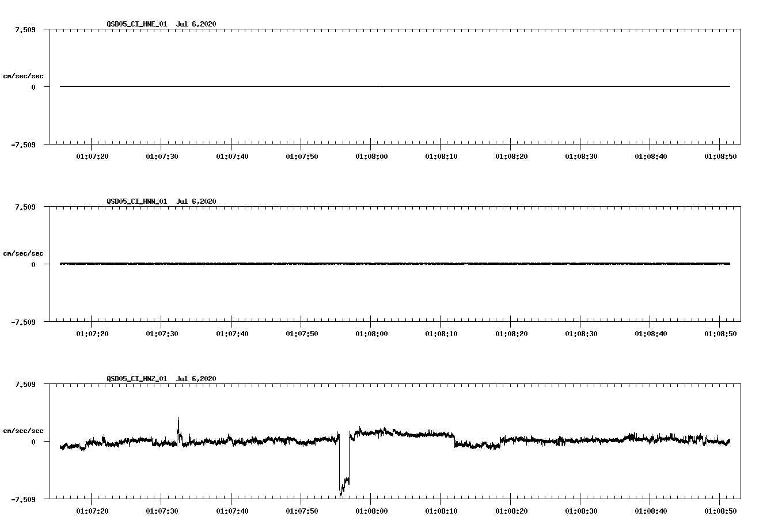
Task: Click the 01:07:20 tick label under HNZ plot
Action: point(92,511)
